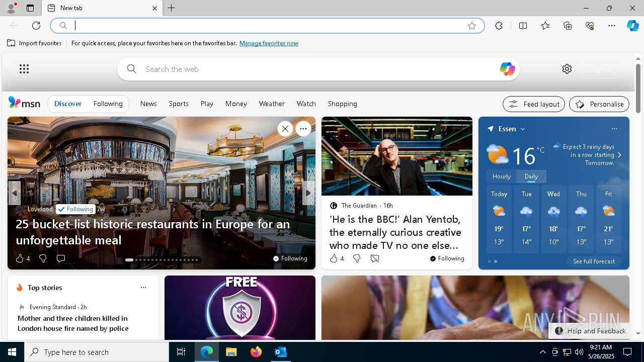This screenshot has width=644, height=362.
Task: Click page vertical scrollbar thumb
Action: tap(638, 87)
